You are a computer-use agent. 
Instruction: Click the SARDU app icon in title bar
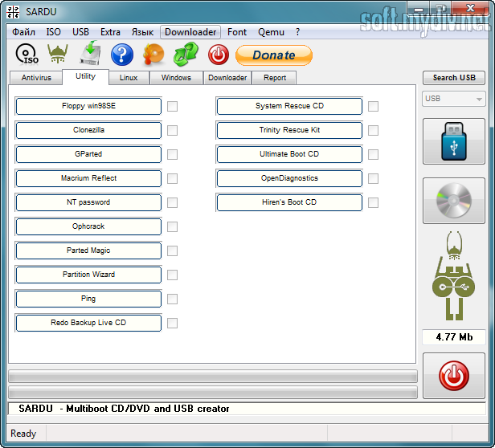(x=13, y=12)
